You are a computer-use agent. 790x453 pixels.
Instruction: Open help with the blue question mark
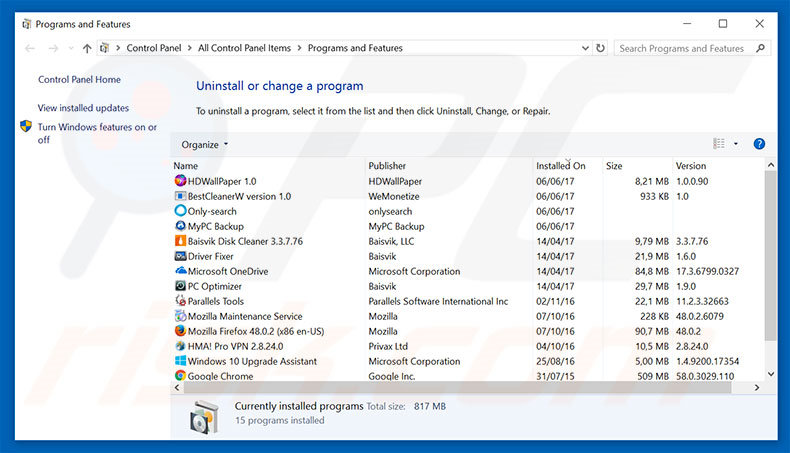tap(759, 144)
